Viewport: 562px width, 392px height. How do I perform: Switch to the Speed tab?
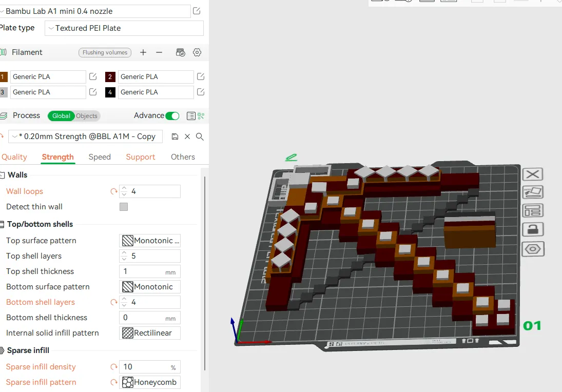click(100, 157)
